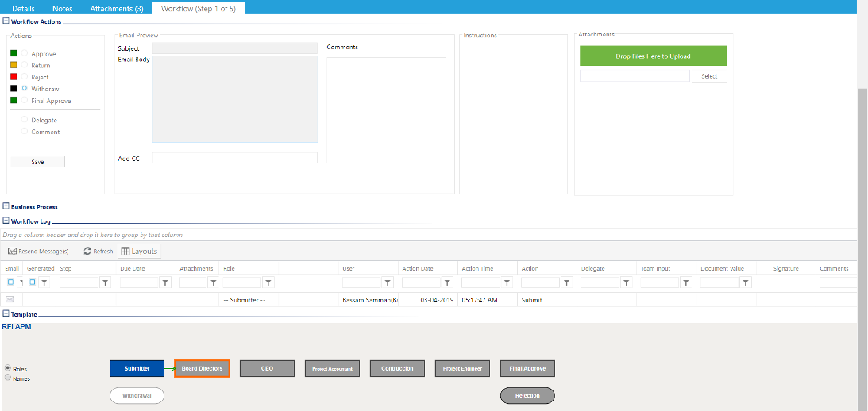Choose the Names template view radio
Image resolution: width=868 pixels, height=411 pixels.
tap(8, 378)
